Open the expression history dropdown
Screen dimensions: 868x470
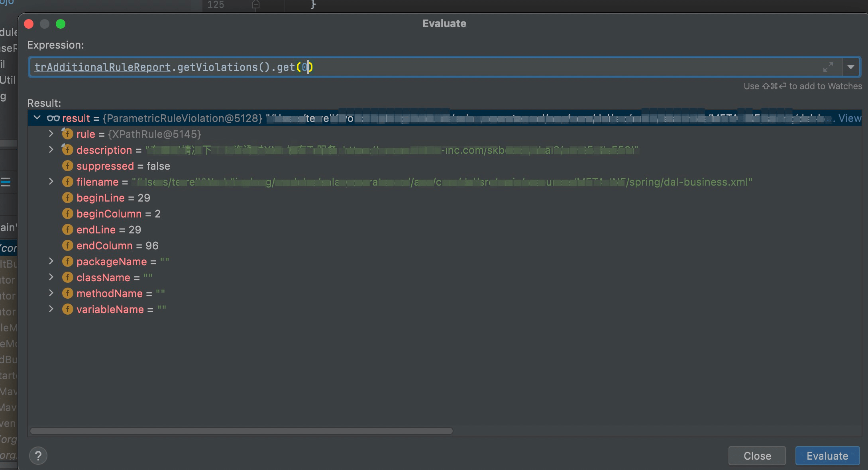[851, 67]
